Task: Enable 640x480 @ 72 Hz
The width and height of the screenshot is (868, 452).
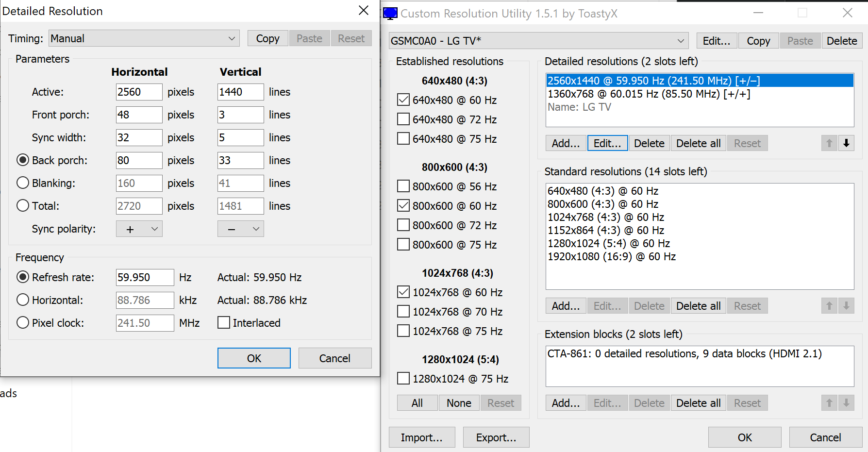Action: [403, 119]
